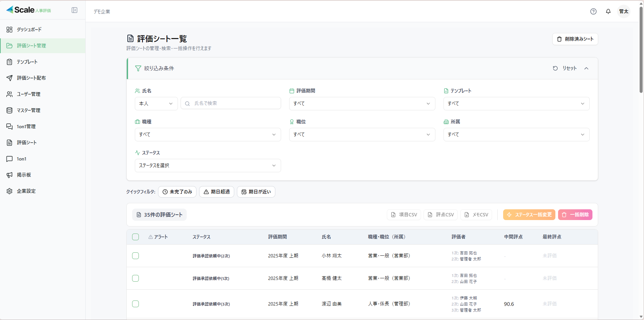644x320 pixels.
Task: Download the 項目CSV file
Action: tap(404, 215)
